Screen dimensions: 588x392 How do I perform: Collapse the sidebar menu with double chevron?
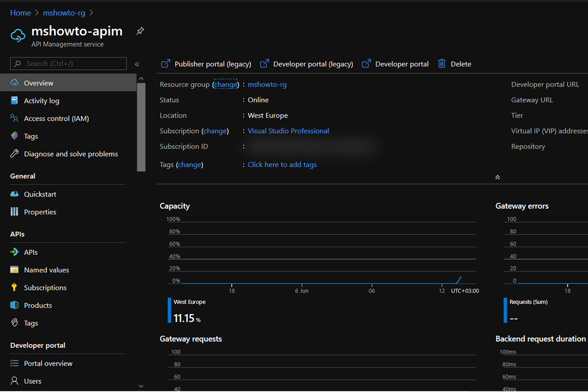(x=137, y=64)
